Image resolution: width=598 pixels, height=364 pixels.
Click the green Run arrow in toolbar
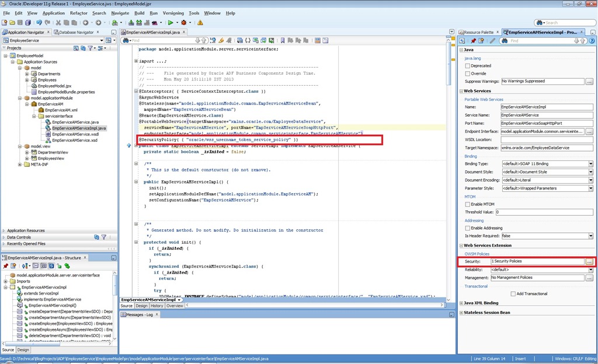(171, 23)
